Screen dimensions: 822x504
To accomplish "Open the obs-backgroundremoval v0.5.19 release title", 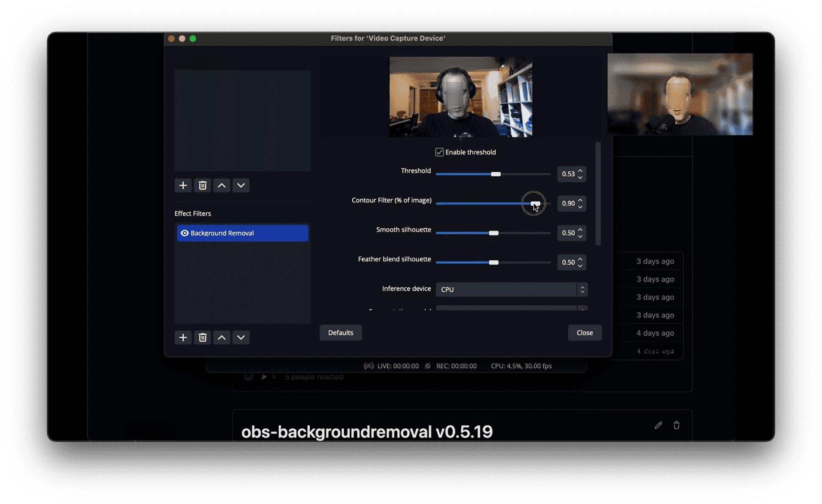I will [x=367, y=432].
